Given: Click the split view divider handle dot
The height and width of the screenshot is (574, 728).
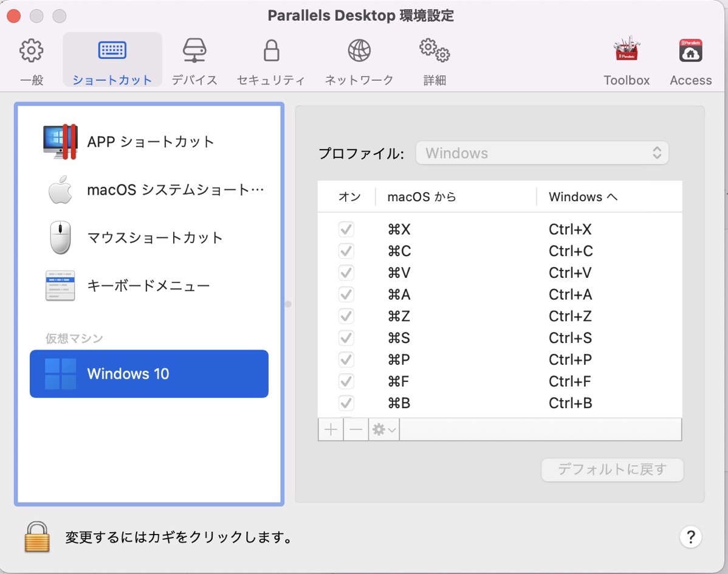Looking at the screenshot, I should pos(288,304).
